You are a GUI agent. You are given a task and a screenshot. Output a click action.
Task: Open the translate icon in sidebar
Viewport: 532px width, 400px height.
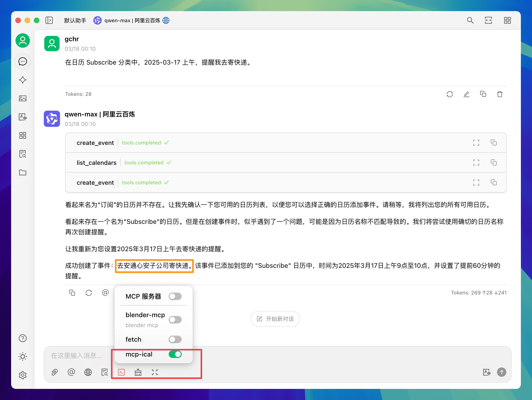tap(23, 117)
